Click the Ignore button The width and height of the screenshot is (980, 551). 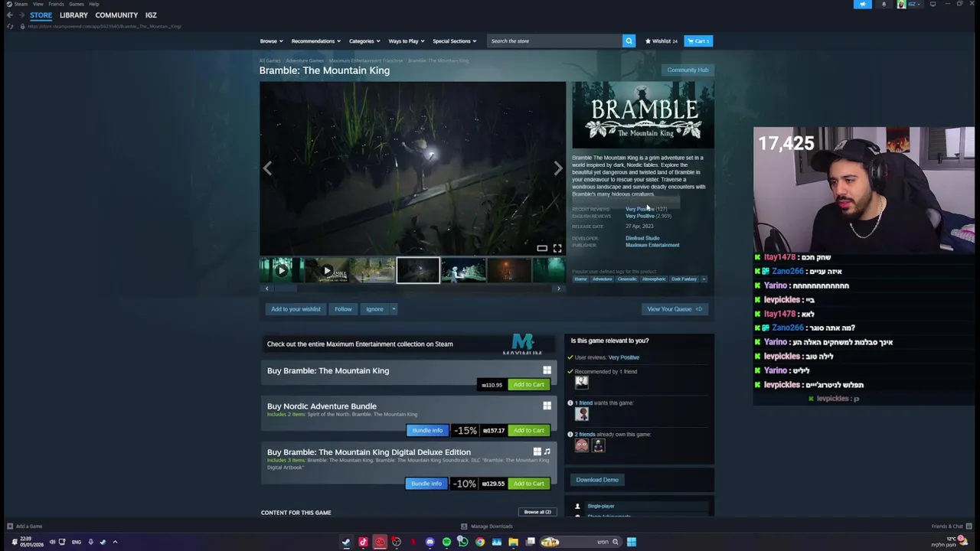(x=374, y=309)
